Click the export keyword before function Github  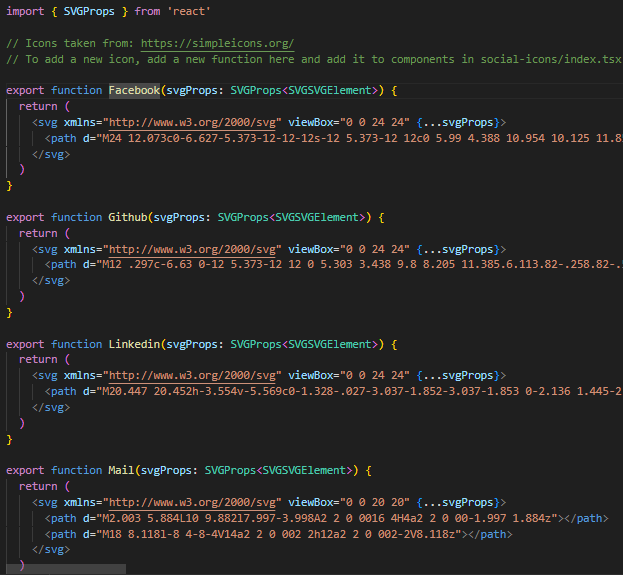click(x=25, y=217)
